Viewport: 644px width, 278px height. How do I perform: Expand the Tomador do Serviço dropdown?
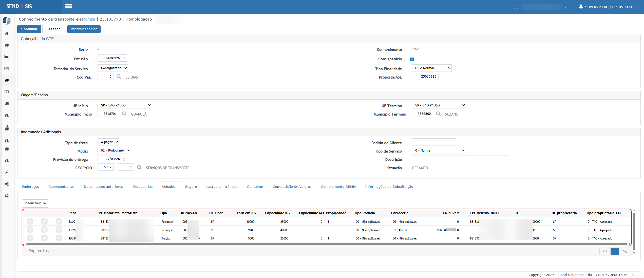click(113, 68)
